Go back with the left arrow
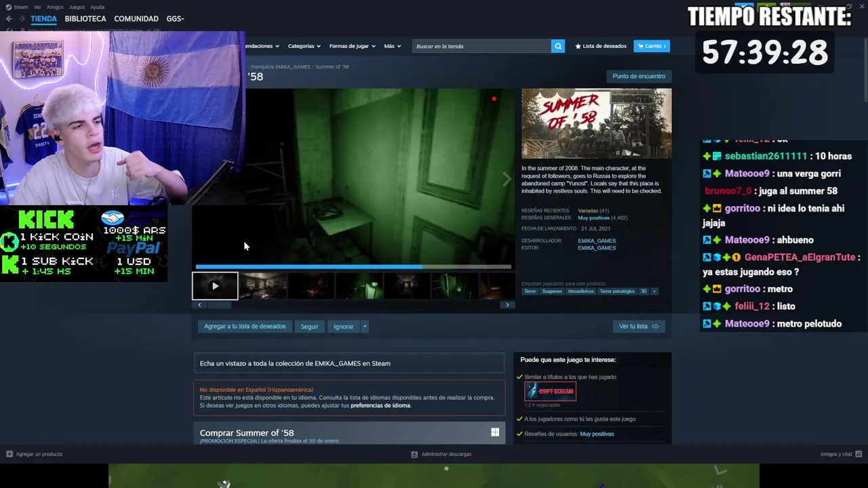This screenshot has width=868, height=488. (9, 19)
